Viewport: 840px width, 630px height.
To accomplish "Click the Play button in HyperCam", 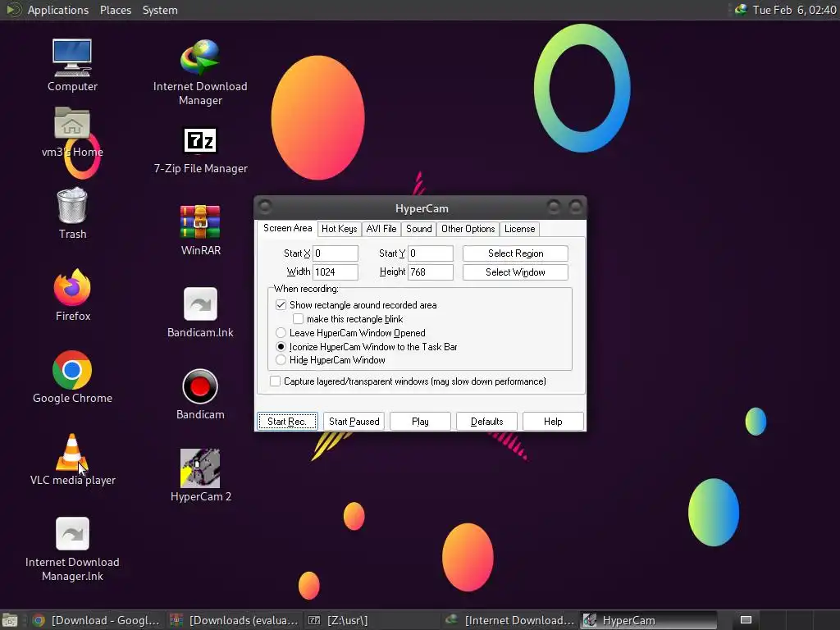I will point(420,421).
